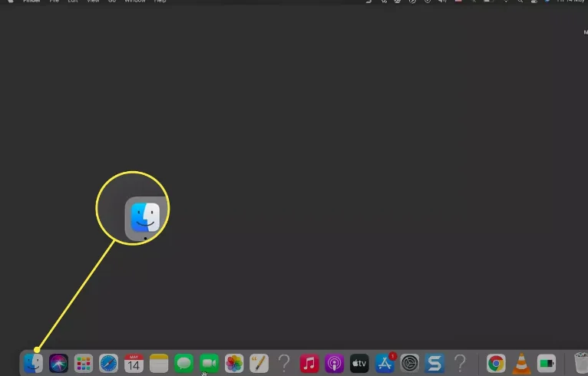
Task: Open Photos colorful flower icon
Action: (234, 363)
